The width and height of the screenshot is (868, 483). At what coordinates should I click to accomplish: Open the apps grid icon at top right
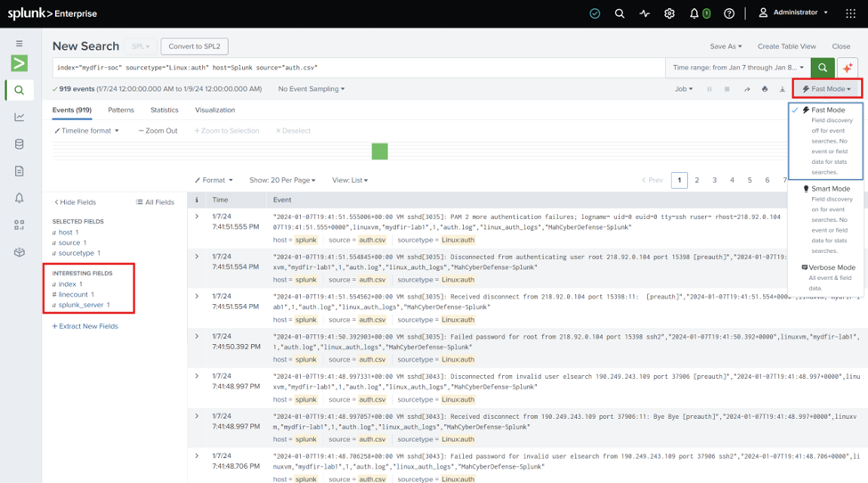click(x=851, y=13)
